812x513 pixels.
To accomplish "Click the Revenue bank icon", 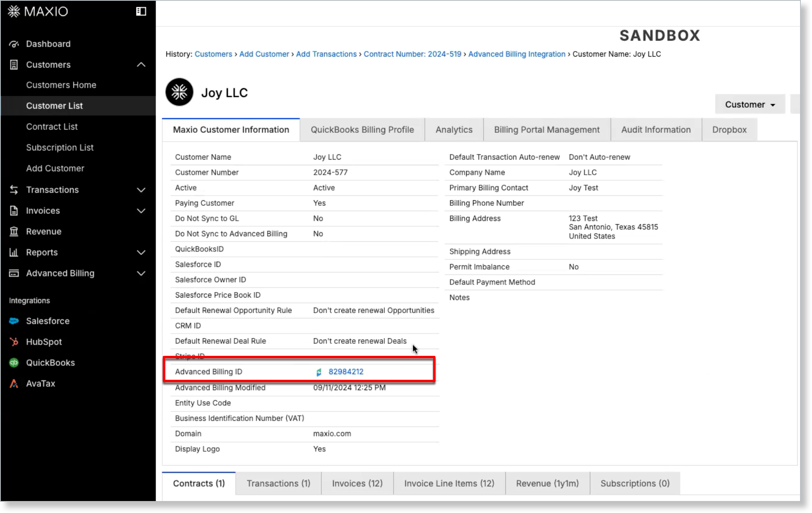I will coord(14,231).
